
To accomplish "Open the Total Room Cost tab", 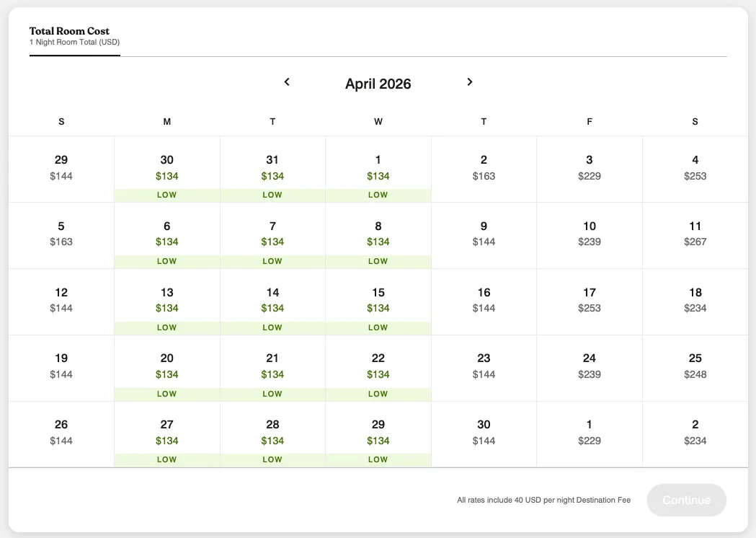I will pyautogui.click(x=75, y=36).
